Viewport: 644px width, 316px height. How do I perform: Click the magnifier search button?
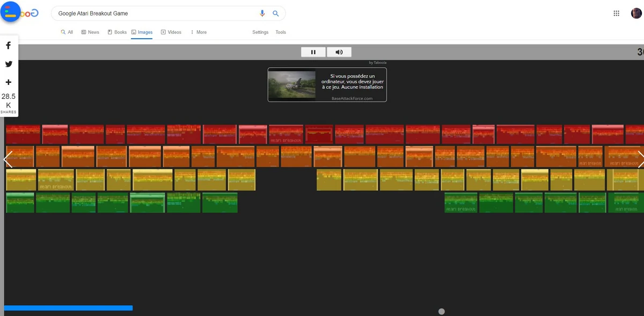(x=276, y=13)
